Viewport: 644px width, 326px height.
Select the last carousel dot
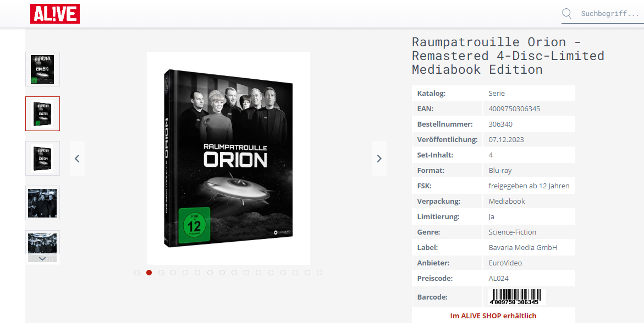[x=320, y=273]
